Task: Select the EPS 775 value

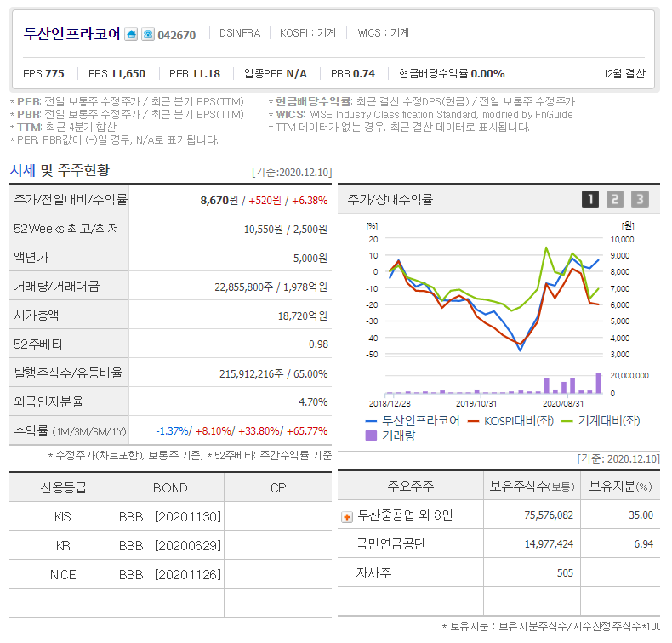Action: pos(43,74)
